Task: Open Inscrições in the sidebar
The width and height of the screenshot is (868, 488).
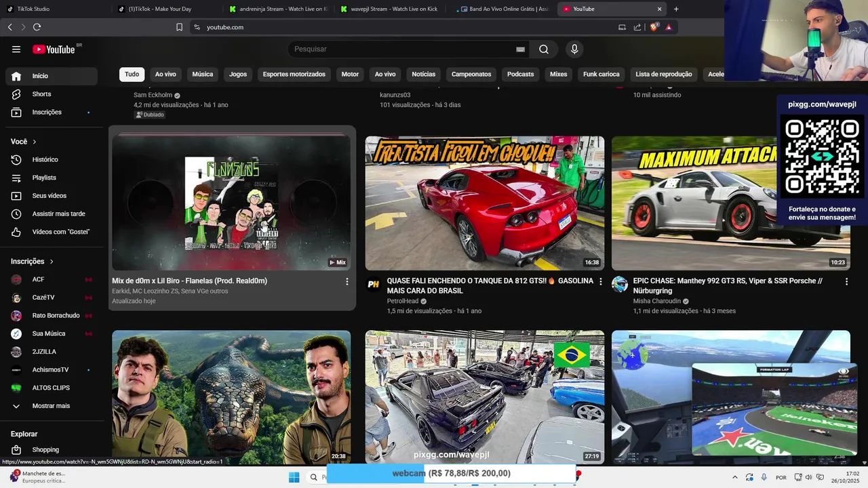Action: [x=52, y=112]
